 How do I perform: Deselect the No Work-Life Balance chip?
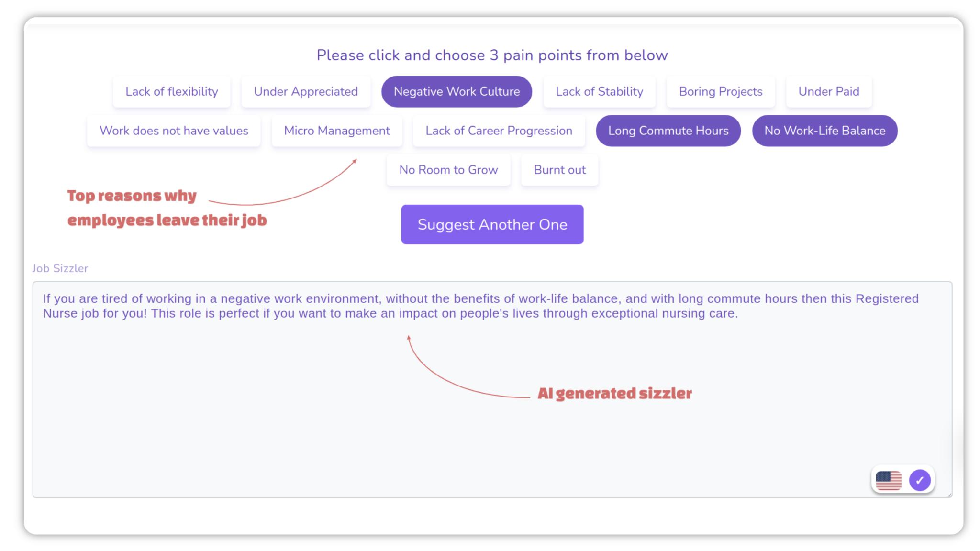pos(824,131)
